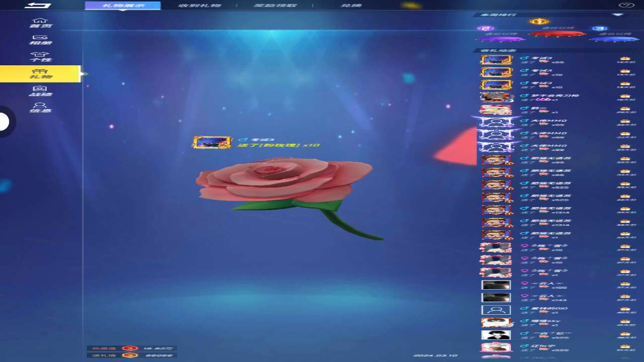Viewport: 644px width, 362px height.
Task: Open sender avatar beside the rose message
Action: 212,142
